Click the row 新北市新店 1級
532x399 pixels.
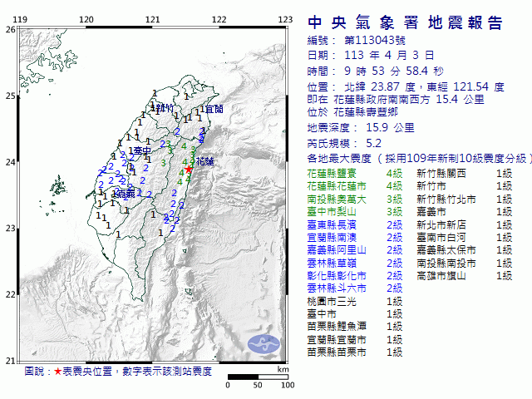tap(464, 225)
